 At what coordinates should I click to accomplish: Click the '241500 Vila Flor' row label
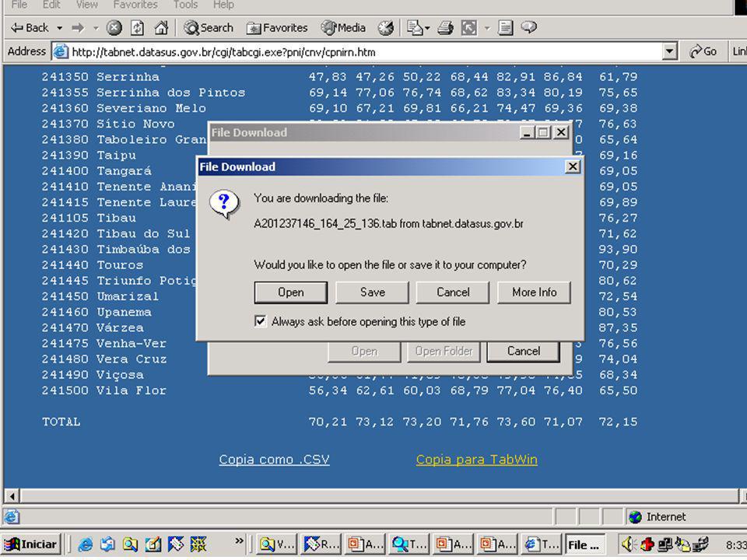[x=103, y=390]
